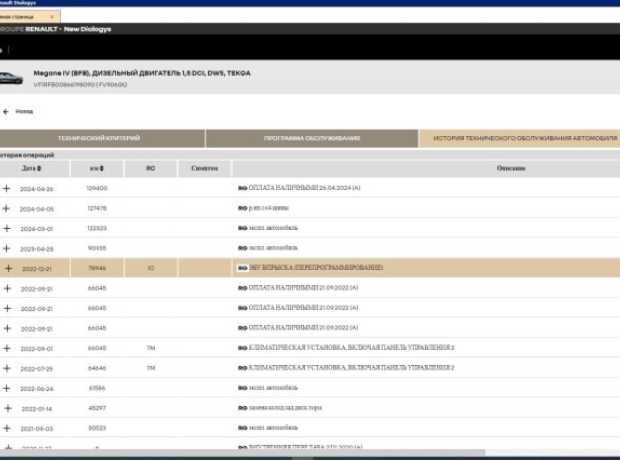Open the ТЕХНИЧЕСКИЙ КРИТЕРИЙ tab
620x460 pixels.
pyautogui.click(x=102, y=138)
